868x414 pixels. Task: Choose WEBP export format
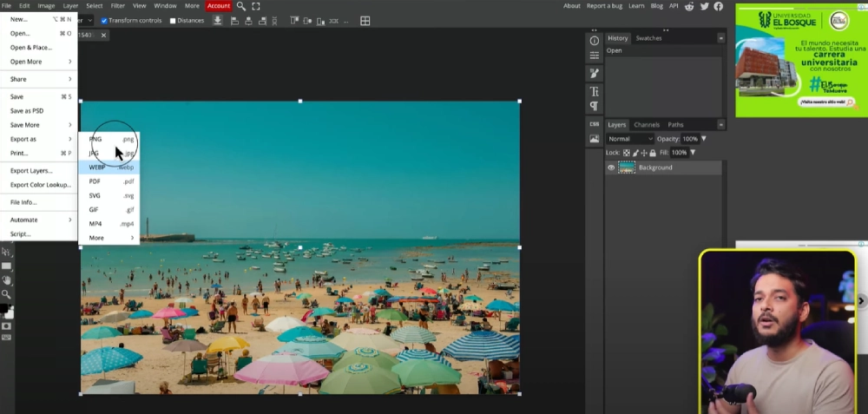point(109,168)
